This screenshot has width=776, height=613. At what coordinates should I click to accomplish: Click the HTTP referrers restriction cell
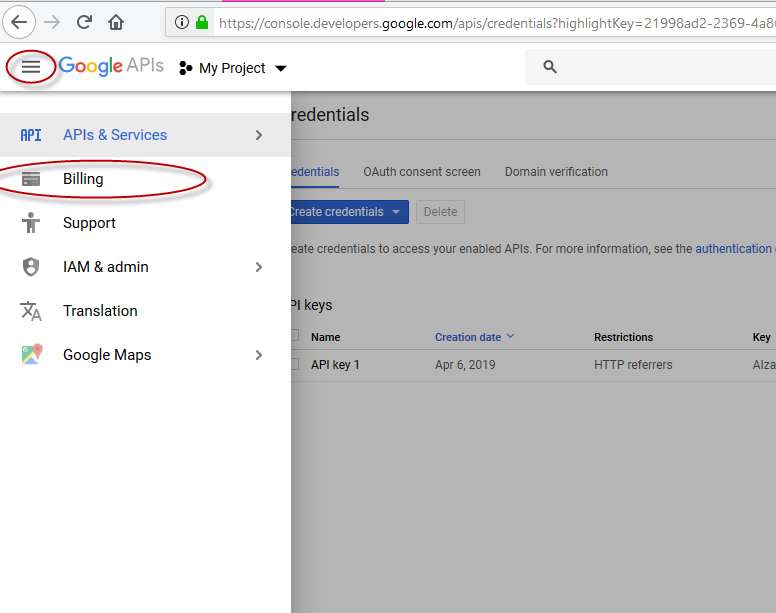click(x=633, y=365)
